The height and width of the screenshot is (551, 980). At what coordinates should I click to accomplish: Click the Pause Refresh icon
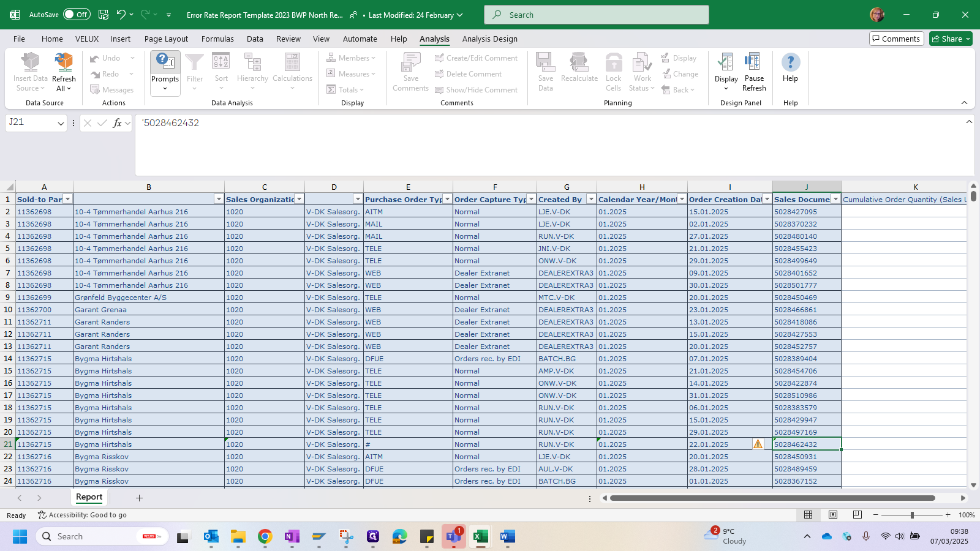click(x=754, y=62)
